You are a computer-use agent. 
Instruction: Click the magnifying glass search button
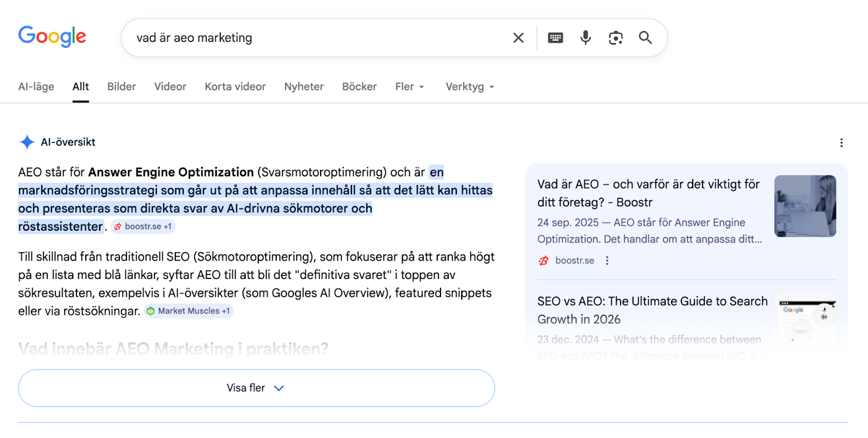[645, 37]
